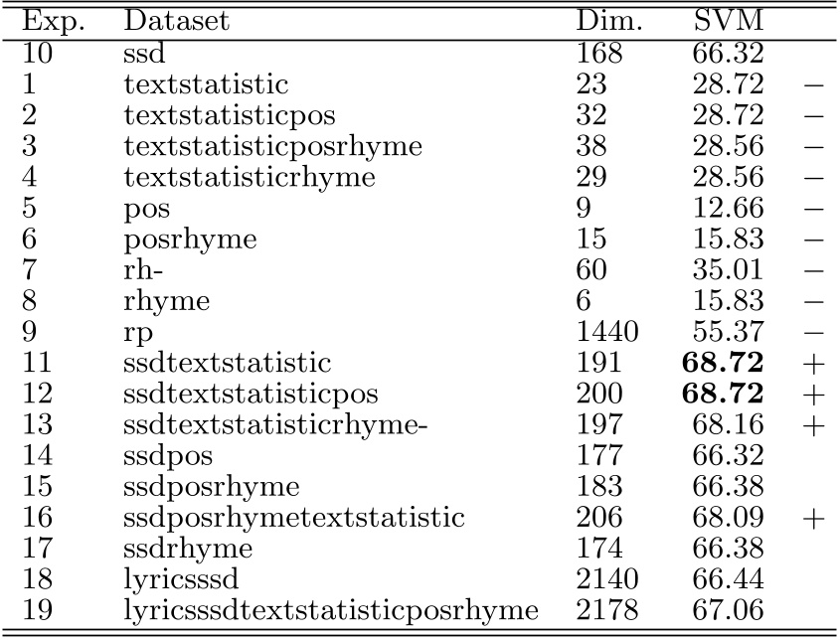Click the Dim. column header
The height and width of the screenshot is (640, 840).
pos(601,20)
